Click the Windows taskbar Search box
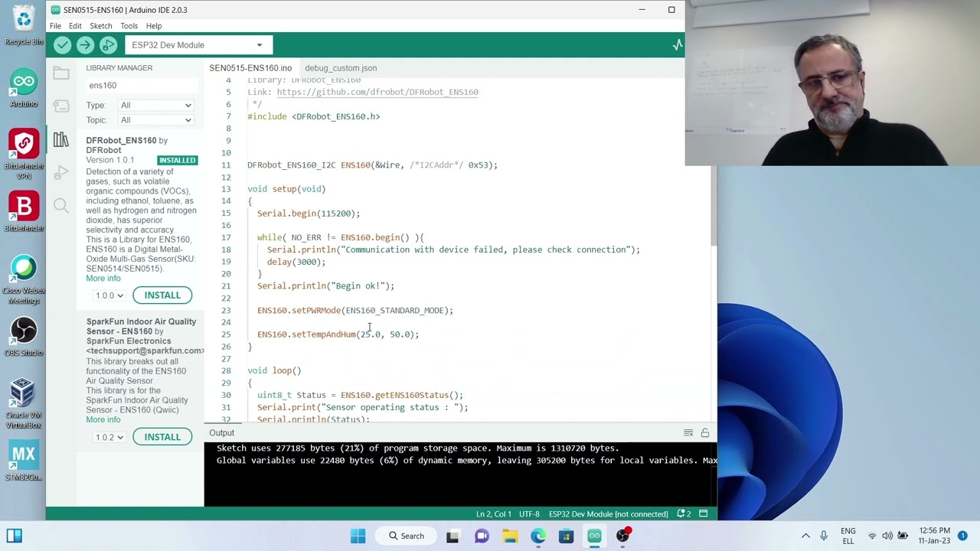The width and height of the screenshot is (980, 551). click(406, 536)
